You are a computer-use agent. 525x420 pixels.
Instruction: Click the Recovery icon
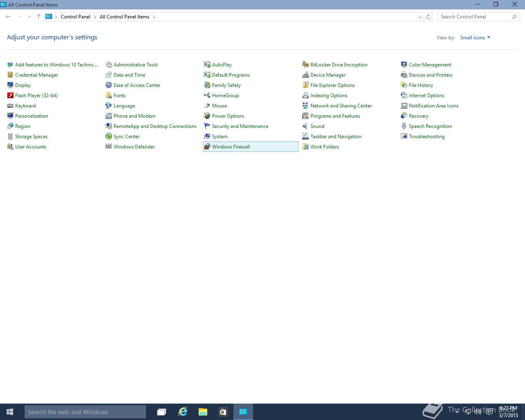(x=404, y=116)
